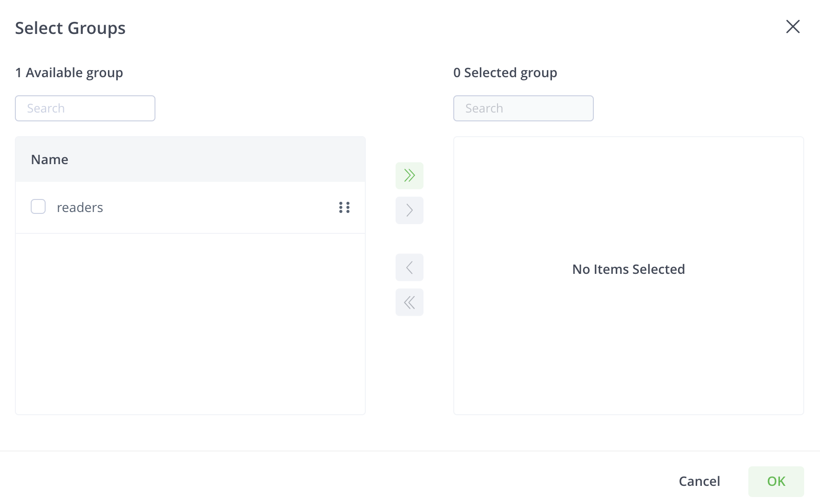Image resolution: width=820 pixels, height=504 pixels.
Task: Click the No Items Selected area
Action: pos(628,269)
